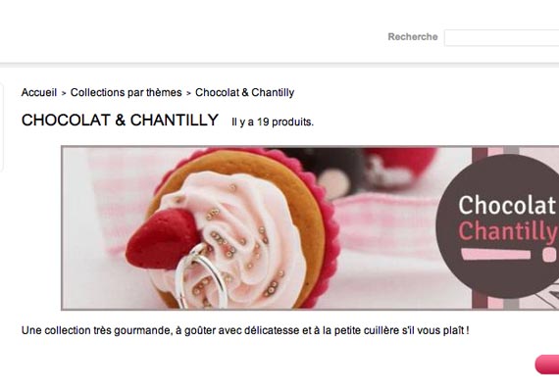Click the pink button at bottom right
Screen dimensions: 559x392
tap(547, 365)
